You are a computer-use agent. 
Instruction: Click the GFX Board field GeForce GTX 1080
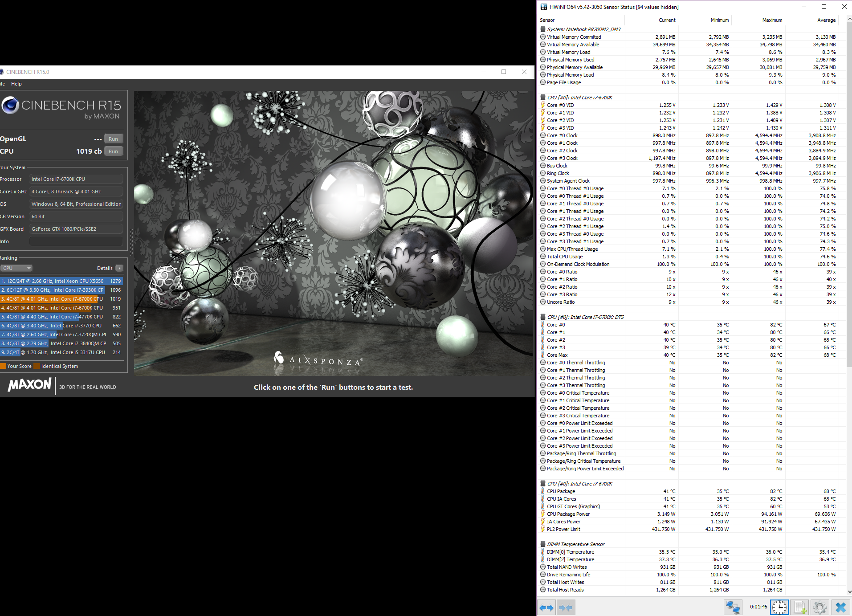tap(76, 229)
